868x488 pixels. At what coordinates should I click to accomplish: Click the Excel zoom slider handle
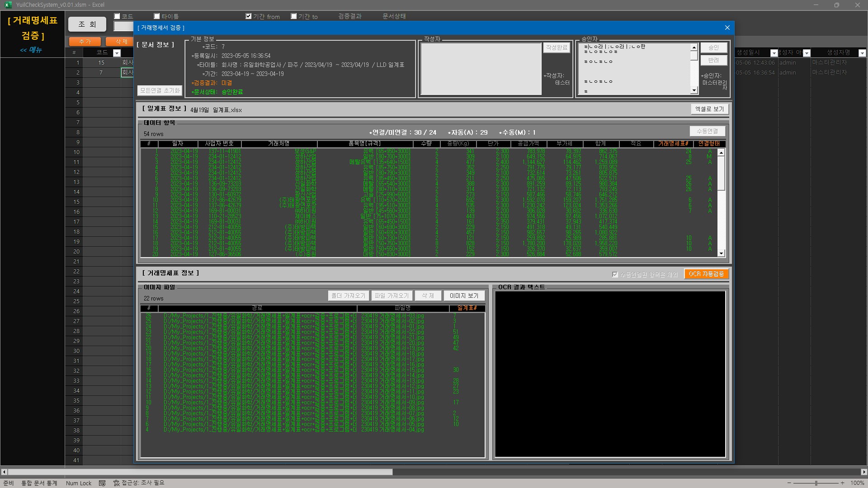[x=816, y=483]
